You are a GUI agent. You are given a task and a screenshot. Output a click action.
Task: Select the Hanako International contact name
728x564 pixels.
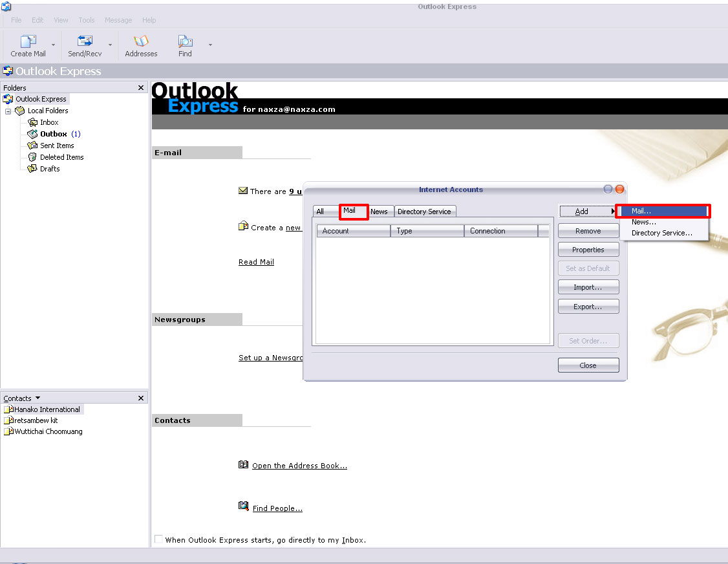[47, 409]
